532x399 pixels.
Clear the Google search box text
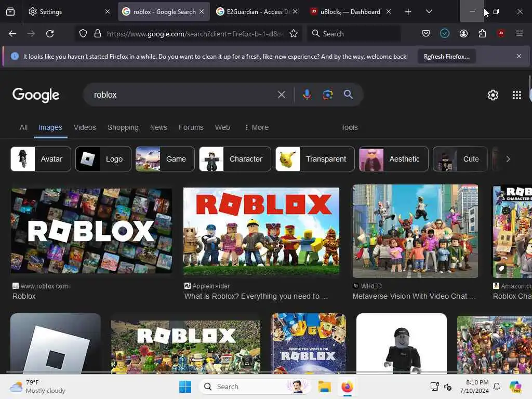coord(281,95)
